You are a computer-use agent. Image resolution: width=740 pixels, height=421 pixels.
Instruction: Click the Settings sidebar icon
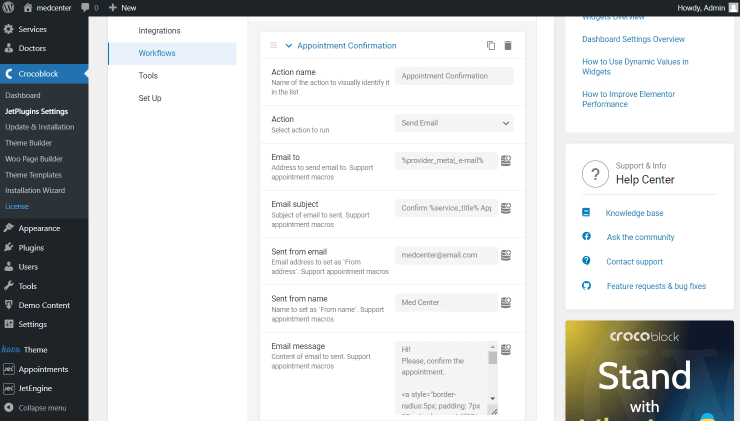(x=8, y=324)
